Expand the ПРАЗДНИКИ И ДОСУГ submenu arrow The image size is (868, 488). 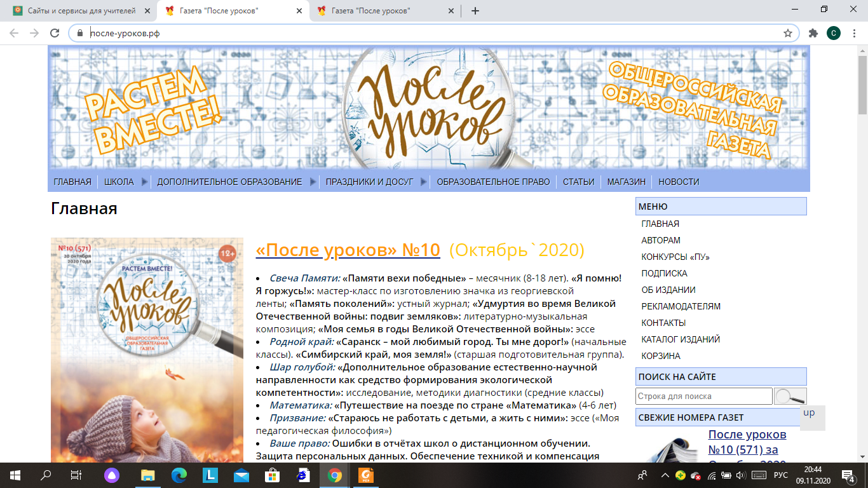click(423, 182)
